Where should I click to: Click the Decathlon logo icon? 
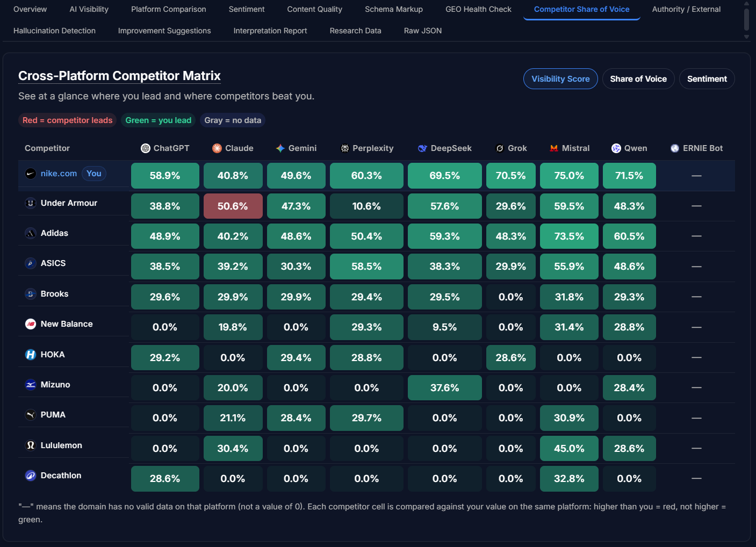point(31,476)
